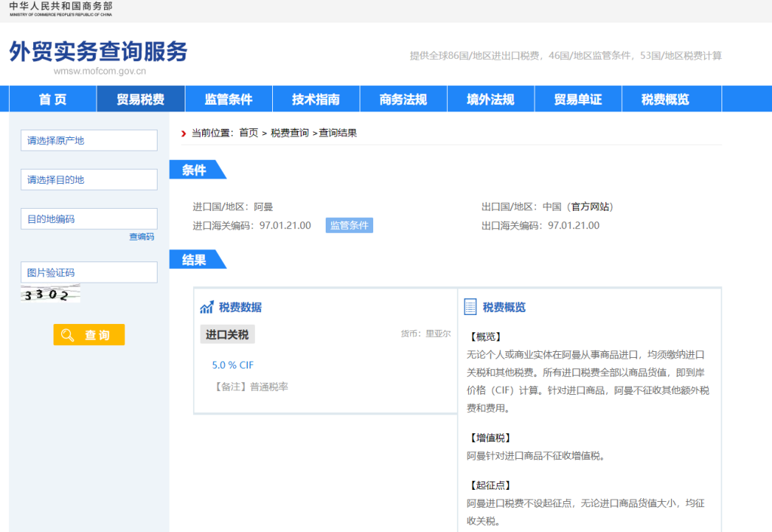This screenshot has width=772, height=532.
Task: Open the 官方网站 link
Action: (590, 206)
